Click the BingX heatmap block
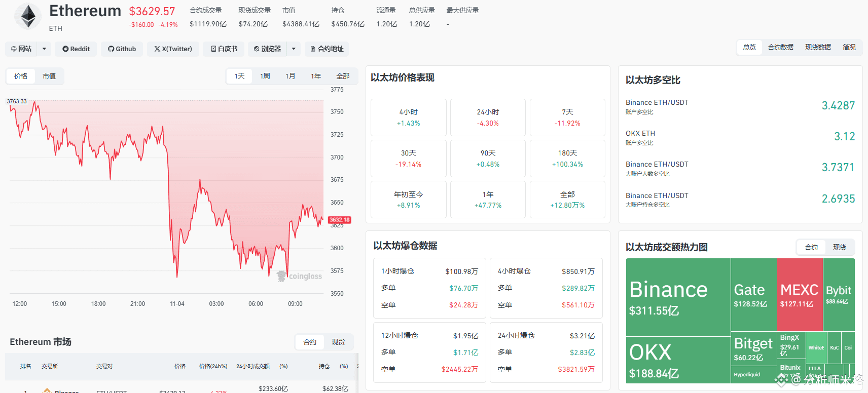 click(791, 345)
